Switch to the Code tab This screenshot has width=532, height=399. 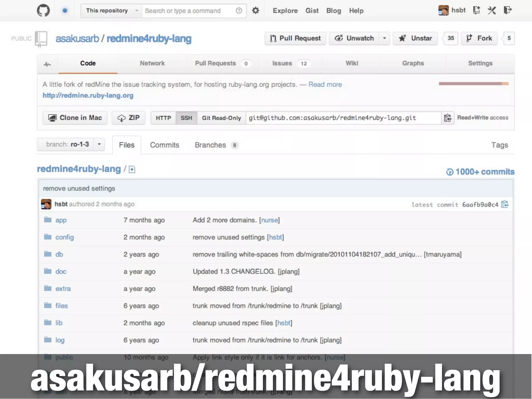[88, 63]
